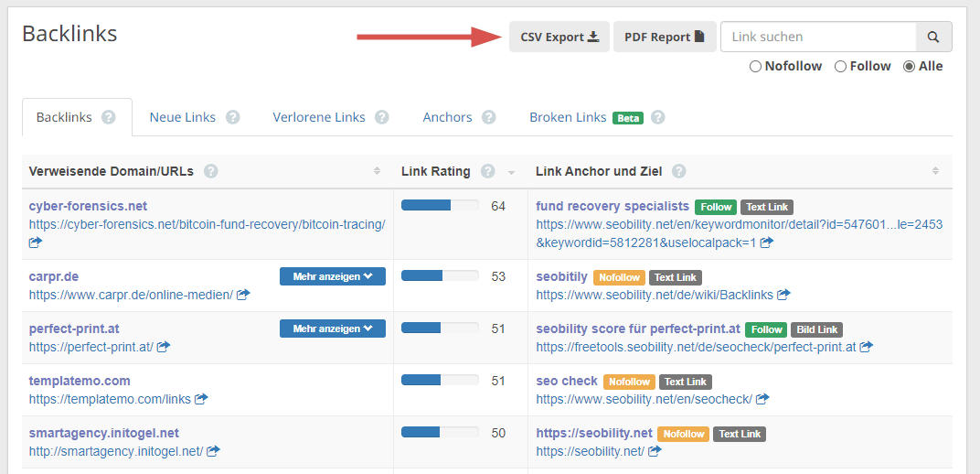Click the CSV Export button

(x=559, y=37)
